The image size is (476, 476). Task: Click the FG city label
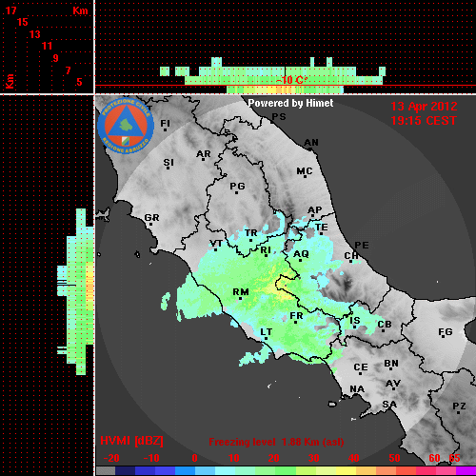[446, 332]
